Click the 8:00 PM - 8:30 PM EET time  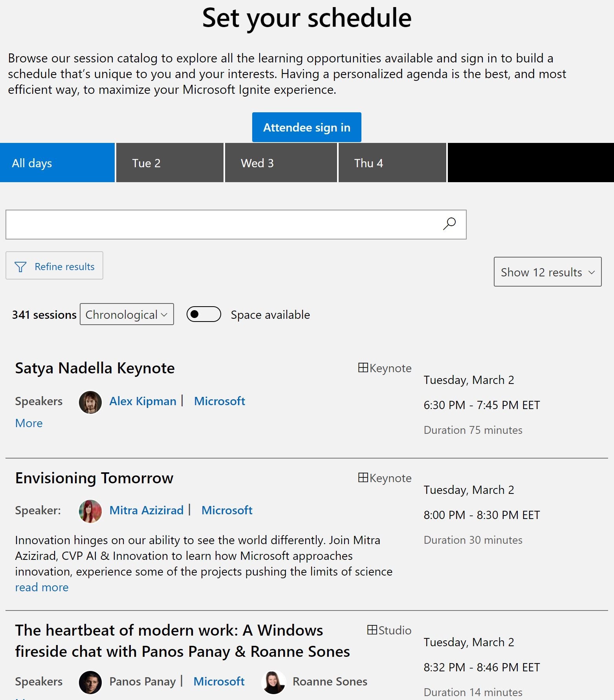click(x=482, y=515)
